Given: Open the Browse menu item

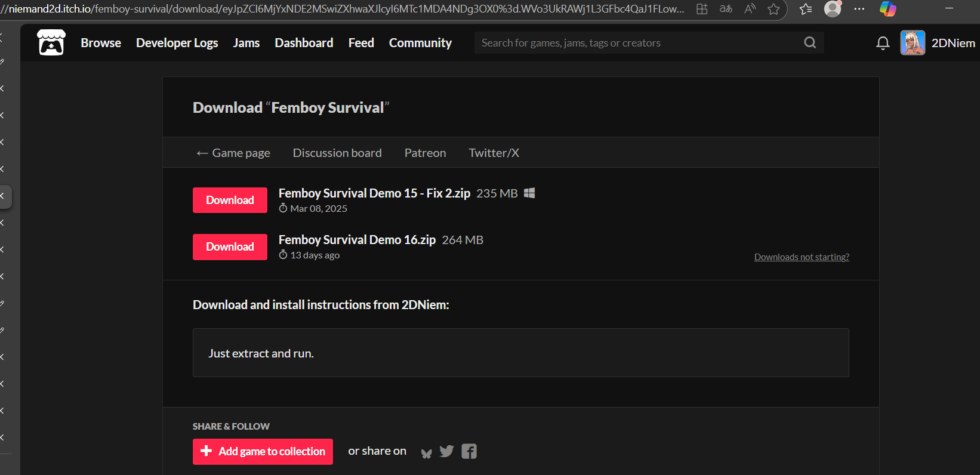Looking at the screenshot, I should (x=101, y=43).
